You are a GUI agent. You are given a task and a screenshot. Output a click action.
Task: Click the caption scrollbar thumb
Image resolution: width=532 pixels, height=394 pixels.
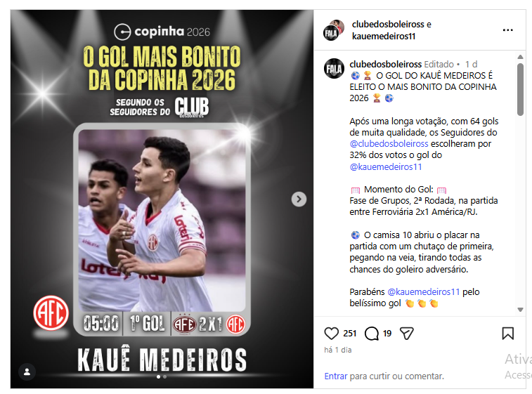(x=520, y=89)
